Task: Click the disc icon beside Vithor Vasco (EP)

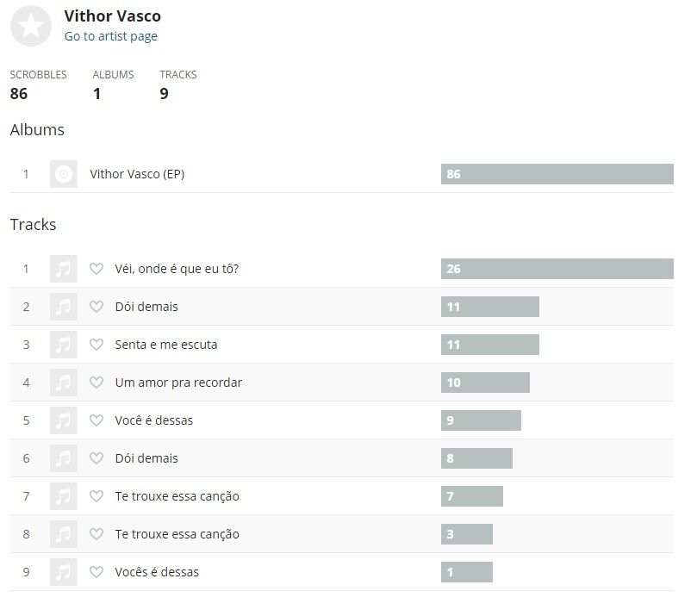Action: pyautogui.click(x=64, y=174)
